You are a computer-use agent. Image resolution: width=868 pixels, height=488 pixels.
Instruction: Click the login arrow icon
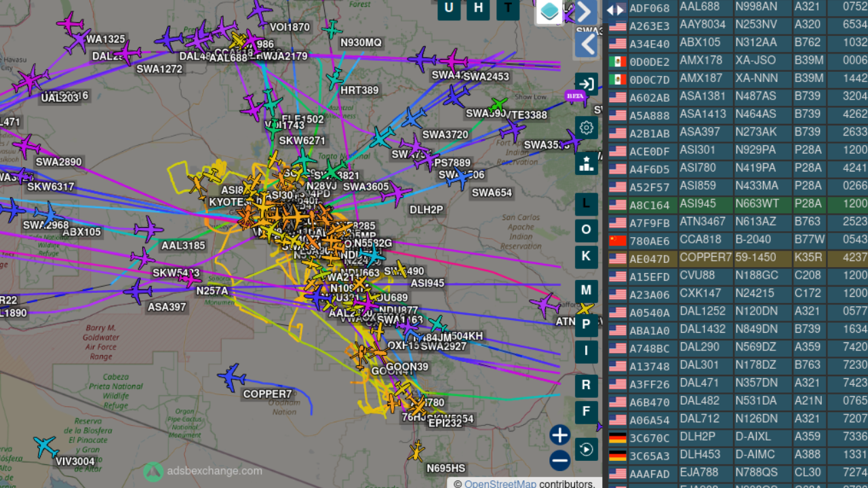587,85
